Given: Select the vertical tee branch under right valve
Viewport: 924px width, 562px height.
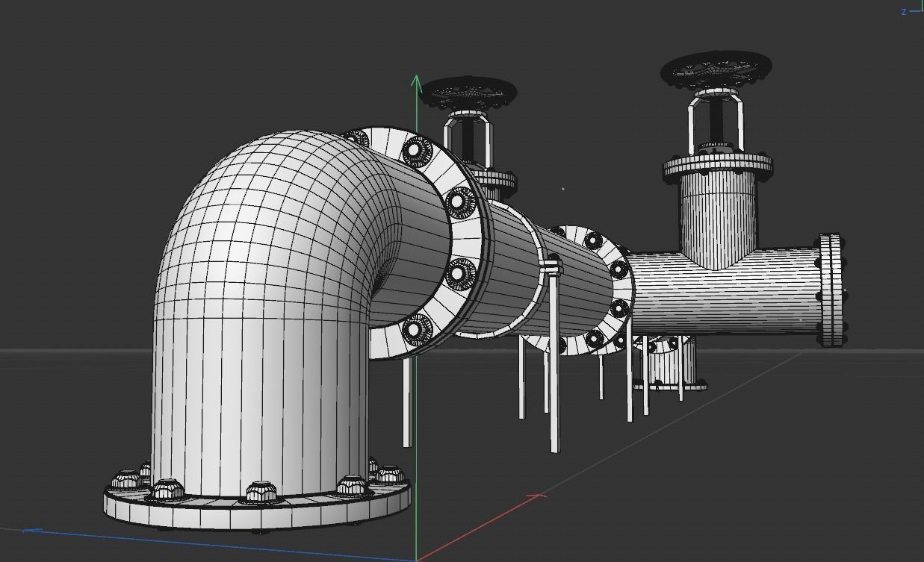Looking at the screenshot, I should coord(717,220).
